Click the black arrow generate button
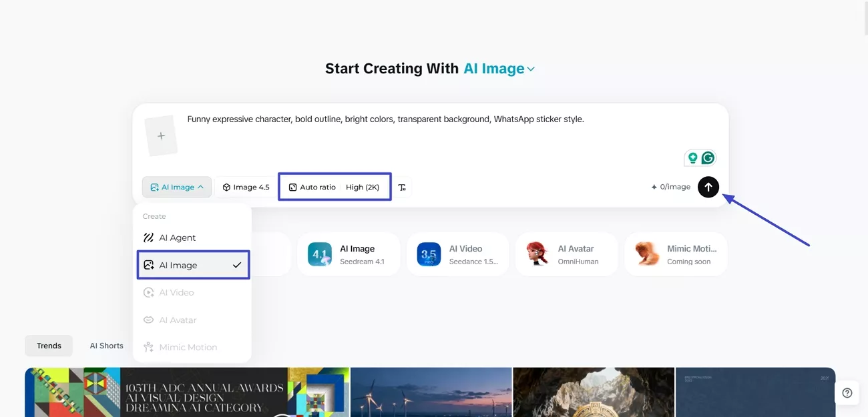The height and width of the screenshot is (417, 868). (x=708, y=187)
